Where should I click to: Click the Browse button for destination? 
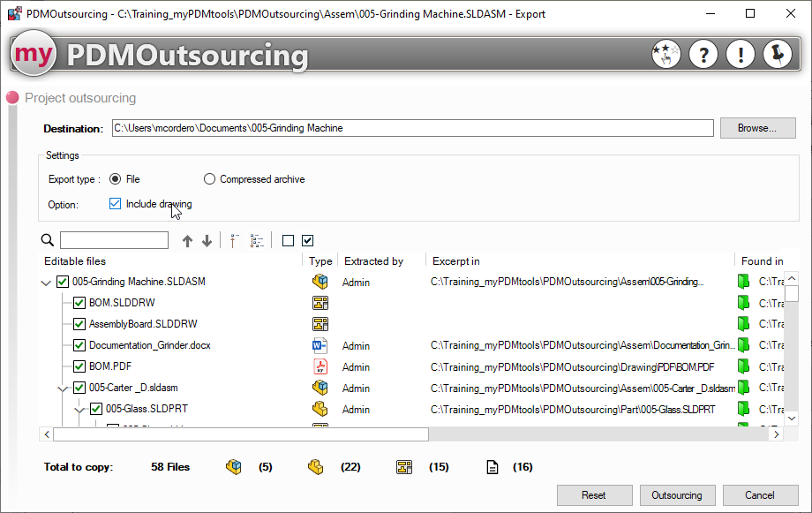[x=757, y=128]
